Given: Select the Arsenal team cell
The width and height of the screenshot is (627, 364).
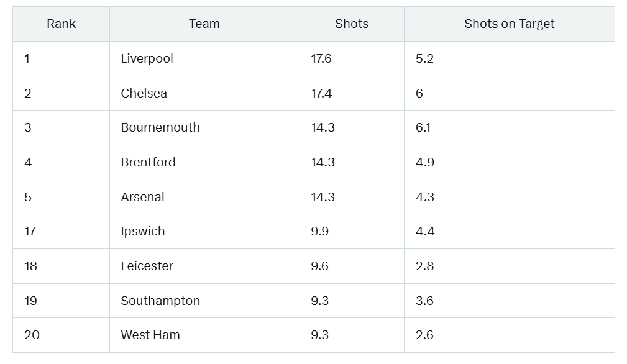Looking at the screenshot, I should click(x=204, y=197).
